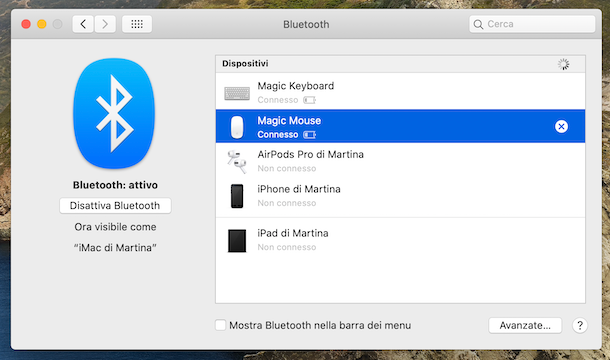Select iPhone di Martina
610x360 pixels.
click(x=400, y=196)
